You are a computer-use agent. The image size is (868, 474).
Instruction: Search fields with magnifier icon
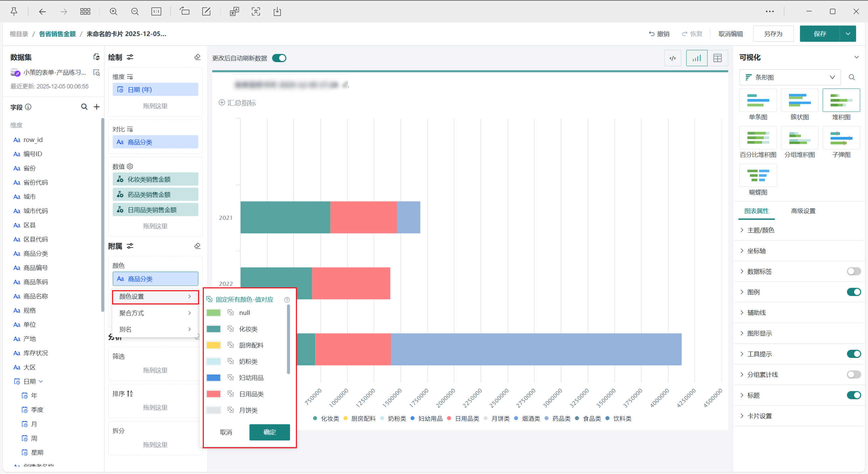(x=84, y=107)
